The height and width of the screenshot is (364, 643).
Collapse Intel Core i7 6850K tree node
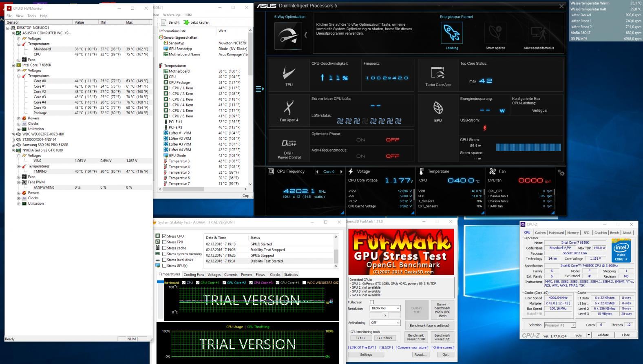pos(13,65)
